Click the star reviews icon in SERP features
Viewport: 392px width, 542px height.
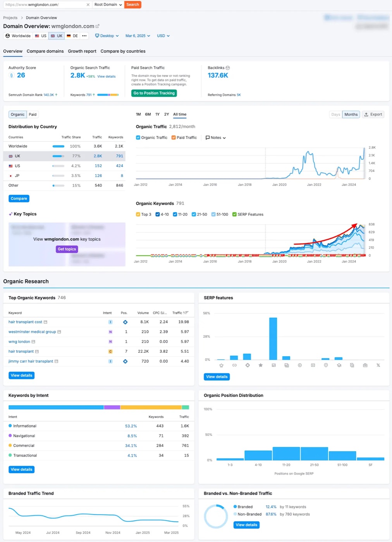(x=261, y=365)
